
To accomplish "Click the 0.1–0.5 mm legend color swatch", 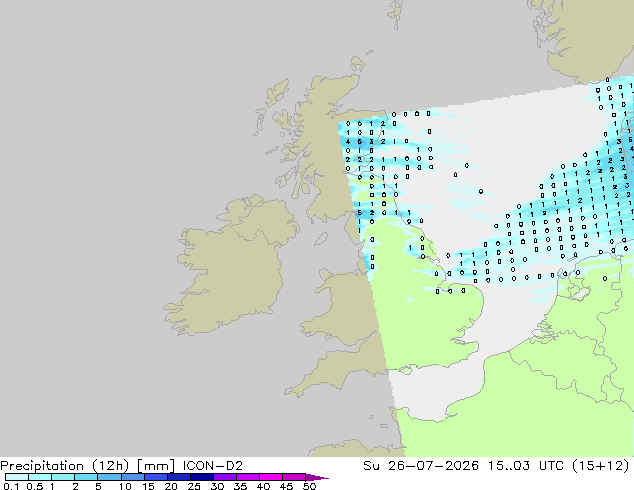I will pos(17,477).
